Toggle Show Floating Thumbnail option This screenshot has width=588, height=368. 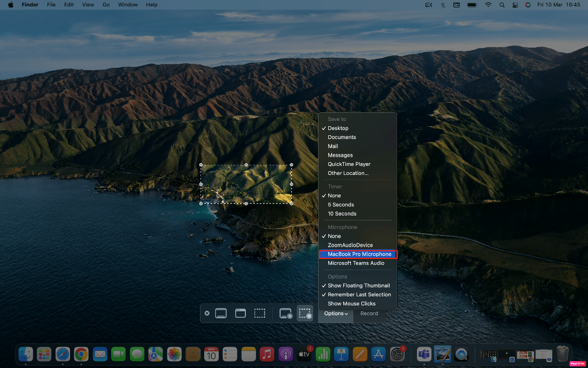pyautogui.click(x=358, y=286)
